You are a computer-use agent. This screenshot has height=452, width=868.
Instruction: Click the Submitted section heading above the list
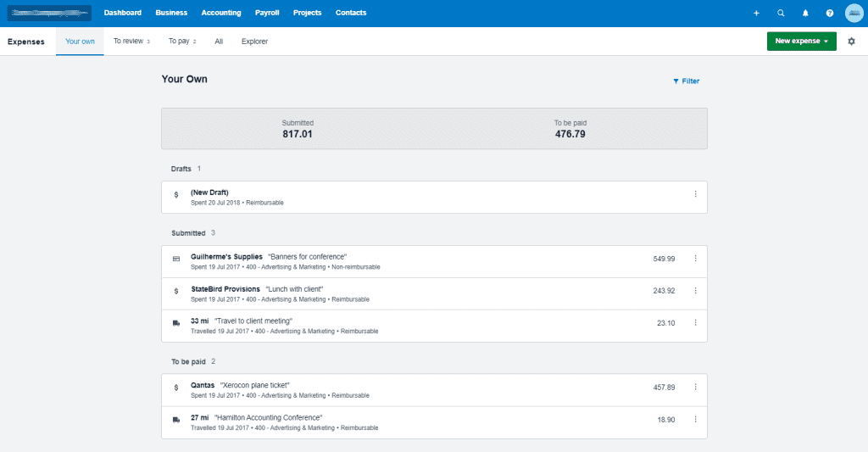click(x=188, y=233)
